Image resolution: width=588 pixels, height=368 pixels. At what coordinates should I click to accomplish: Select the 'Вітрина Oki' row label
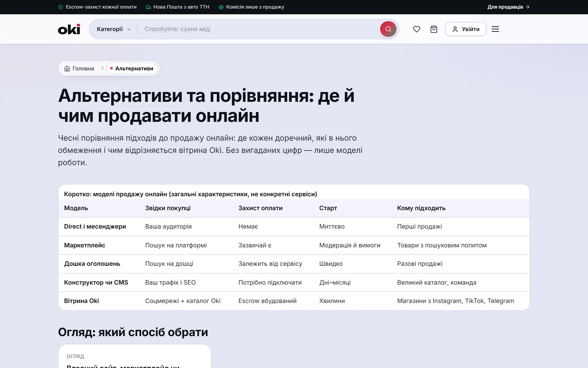point(81,301)
